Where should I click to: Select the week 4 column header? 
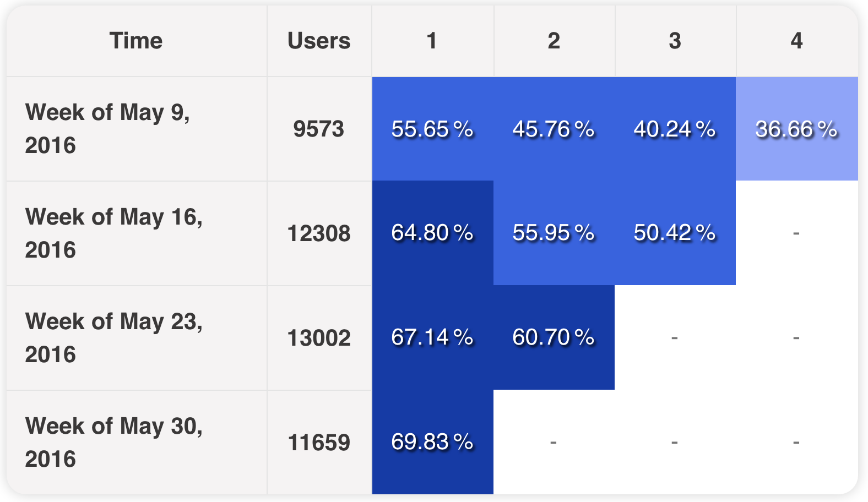pyautogui.click(x=797, y=41)
